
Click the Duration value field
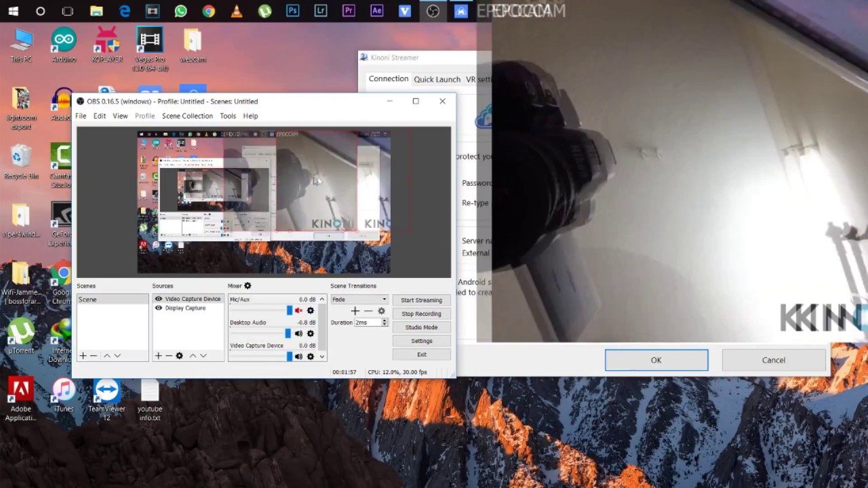368,323
